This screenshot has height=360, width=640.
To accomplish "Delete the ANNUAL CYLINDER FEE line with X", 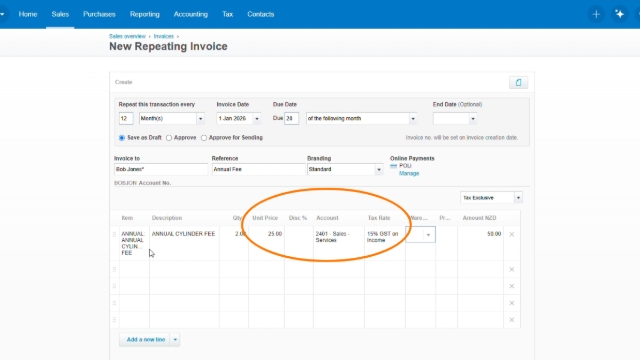I will point(511,234).
